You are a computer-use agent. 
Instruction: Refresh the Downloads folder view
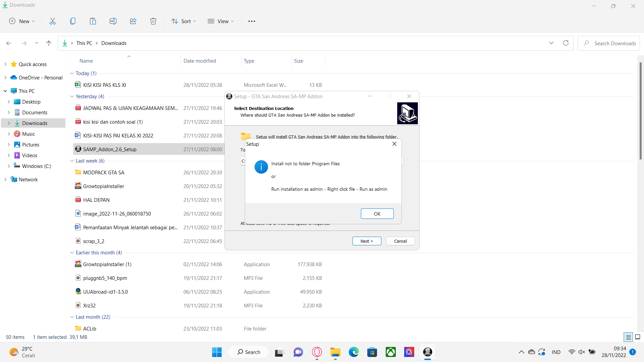(x=566, y=43)
